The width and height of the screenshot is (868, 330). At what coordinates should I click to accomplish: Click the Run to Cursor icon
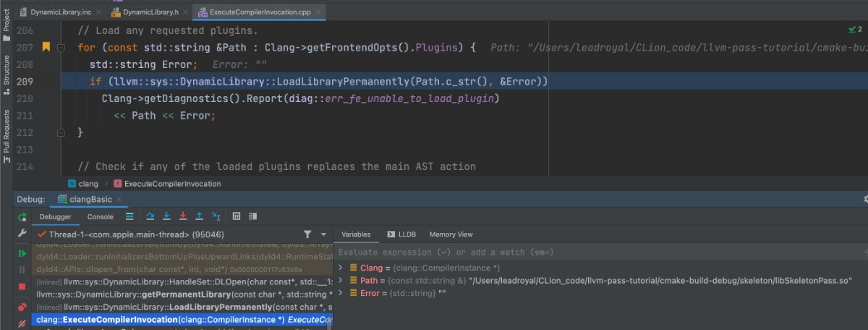coord(216,216)
